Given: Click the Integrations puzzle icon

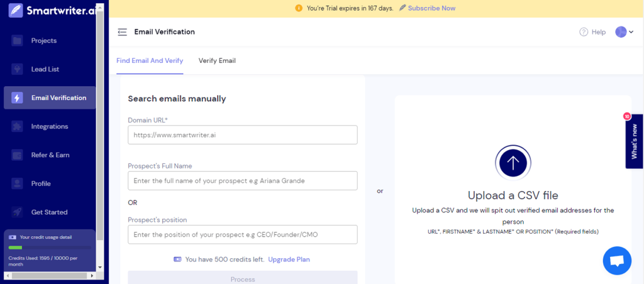Looking at the screenshot, I should (x=17, y=126).
